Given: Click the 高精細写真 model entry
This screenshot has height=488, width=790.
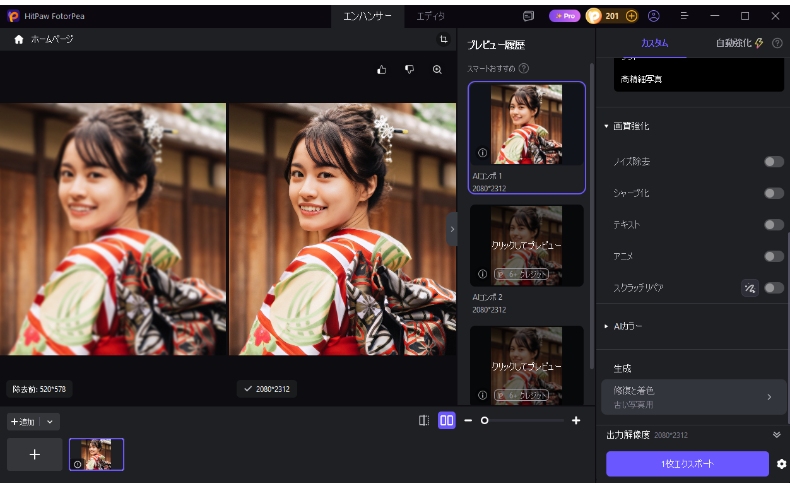Looking at the screenshot, I should pos(641,79).
